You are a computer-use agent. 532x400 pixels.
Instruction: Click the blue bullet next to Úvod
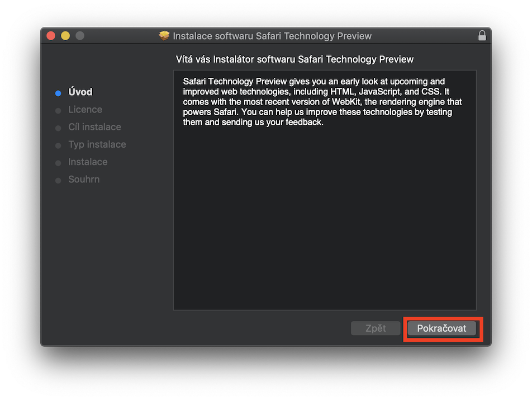pos(58,93)
